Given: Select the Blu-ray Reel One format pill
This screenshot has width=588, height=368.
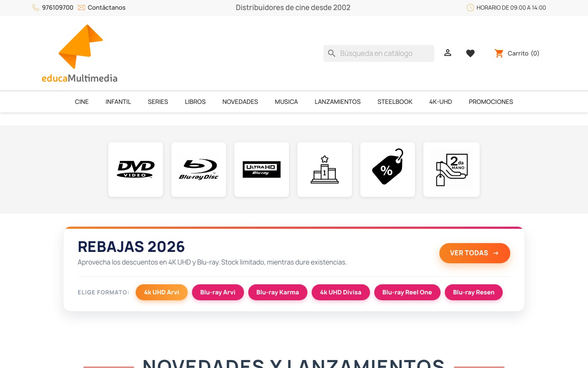Looking at the screenshot, I should [407, 292].
